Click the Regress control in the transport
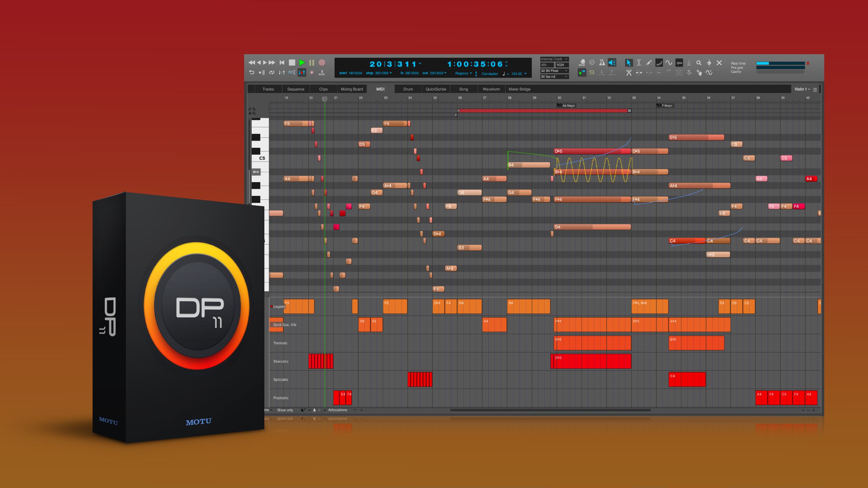Image resolution: width=868 pixels, height=488 pixels. pos(463,73)
